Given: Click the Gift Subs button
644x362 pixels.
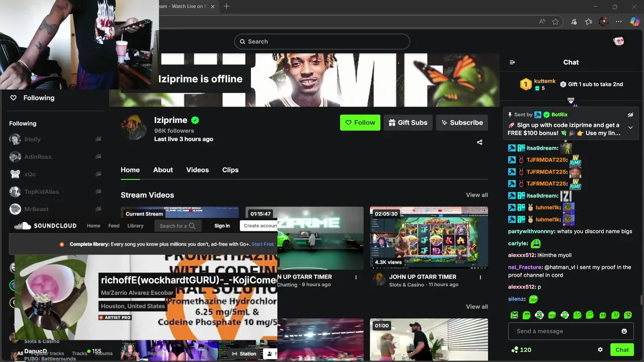Looking at the screenshot, I should click(408, 123).
